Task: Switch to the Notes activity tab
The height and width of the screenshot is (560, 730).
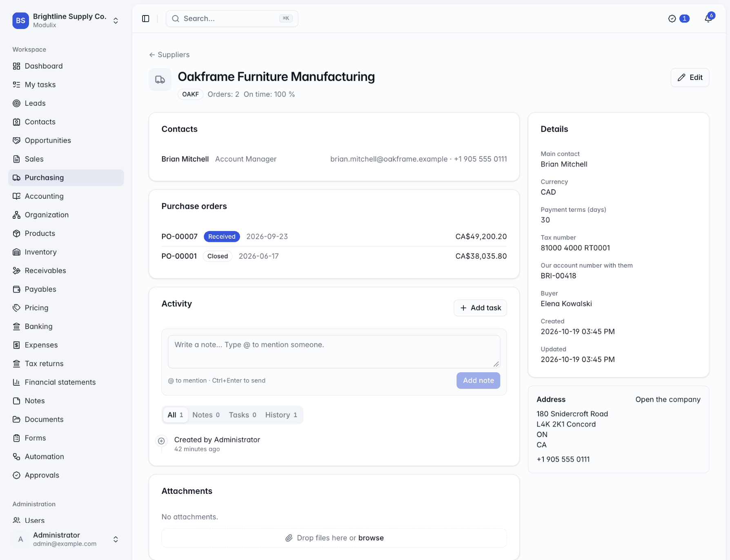Action: [206, 415]
